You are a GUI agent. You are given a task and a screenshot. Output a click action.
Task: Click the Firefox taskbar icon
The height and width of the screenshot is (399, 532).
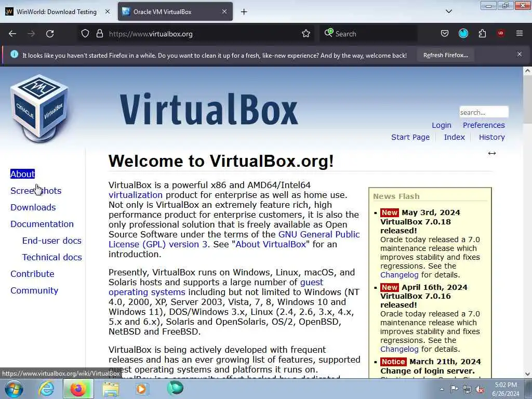[x=78, y=389]
